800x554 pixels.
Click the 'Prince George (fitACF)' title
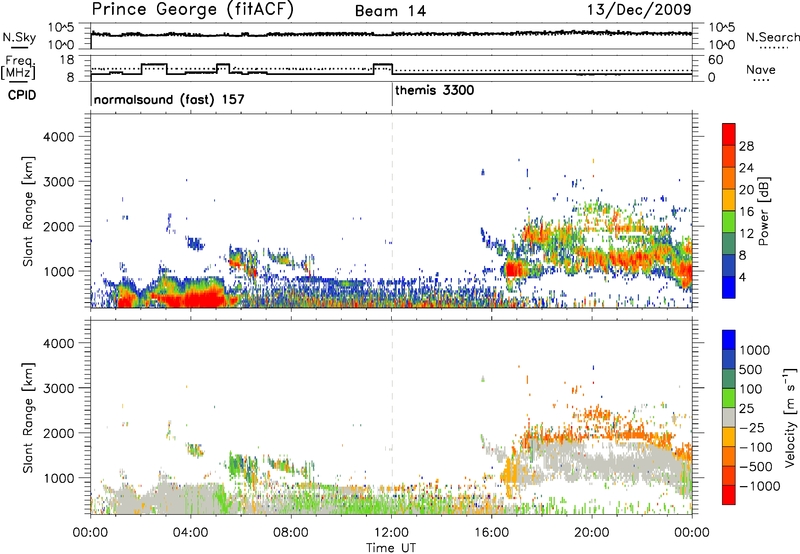point(193,10)
